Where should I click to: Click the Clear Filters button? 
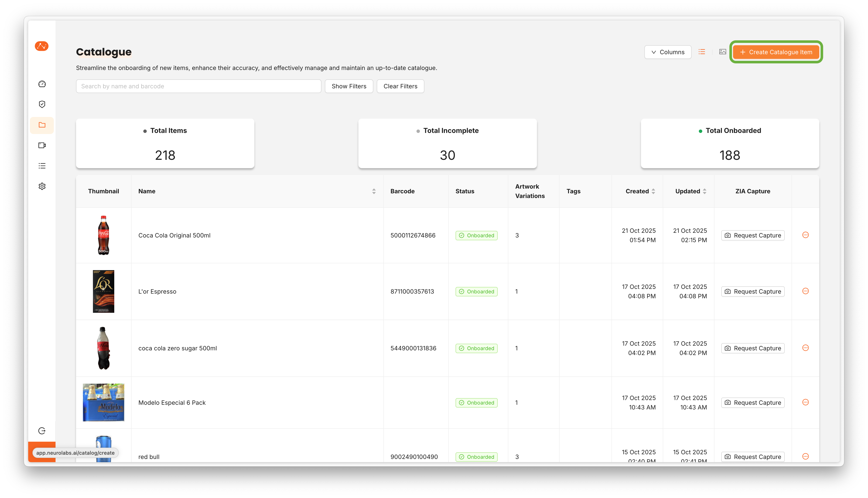[400, 86]
